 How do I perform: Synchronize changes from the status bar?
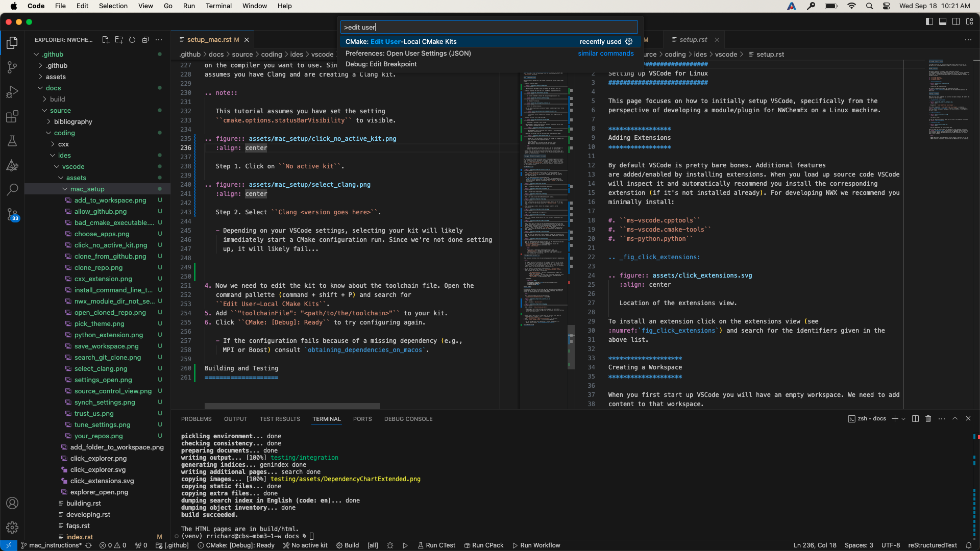tap(88, 545)
